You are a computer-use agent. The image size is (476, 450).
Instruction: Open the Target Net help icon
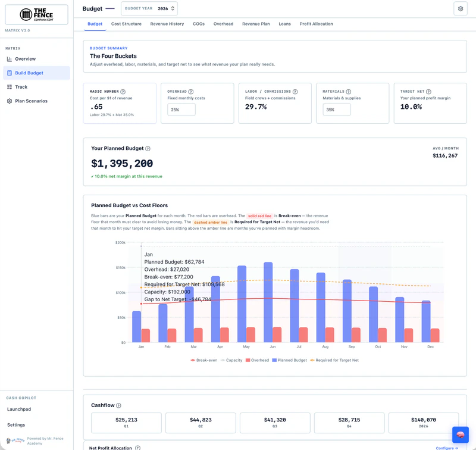[x=428, y=92]
